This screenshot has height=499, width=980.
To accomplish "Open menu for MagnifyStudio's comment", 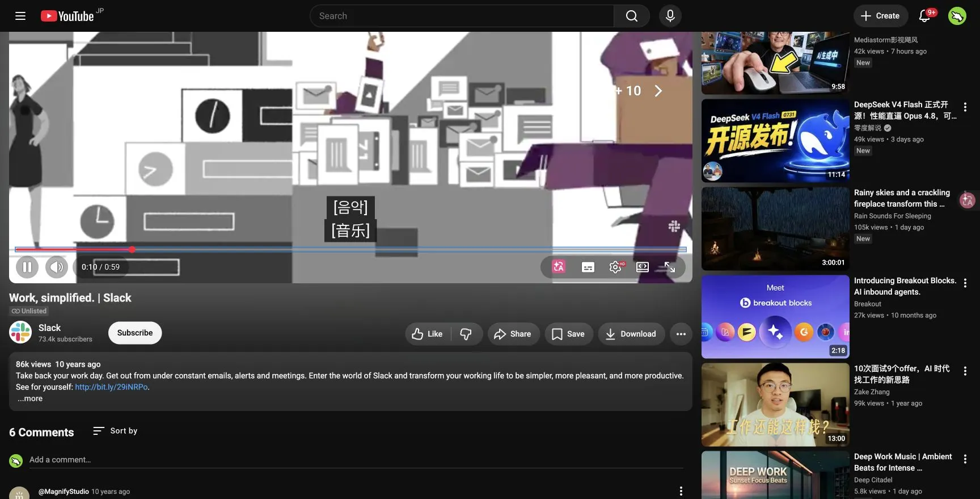I will point(681,491).
